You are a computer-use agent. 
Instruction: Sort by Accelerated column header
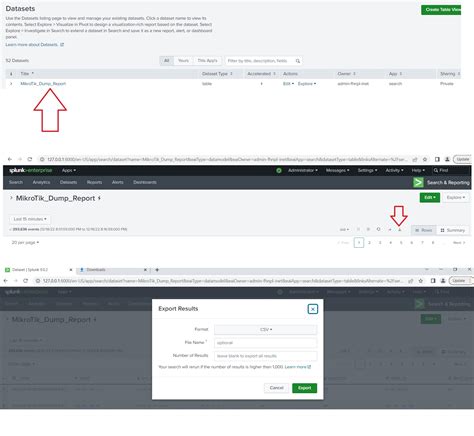click(261, 74)
